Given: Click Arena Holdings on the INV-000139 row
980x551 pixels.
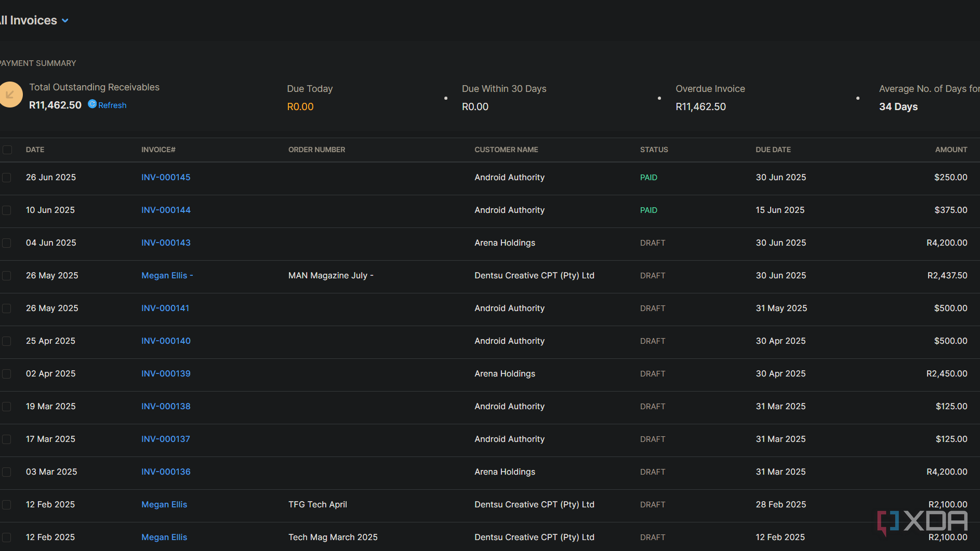Looking at the screenshot, I should point(505,373).
